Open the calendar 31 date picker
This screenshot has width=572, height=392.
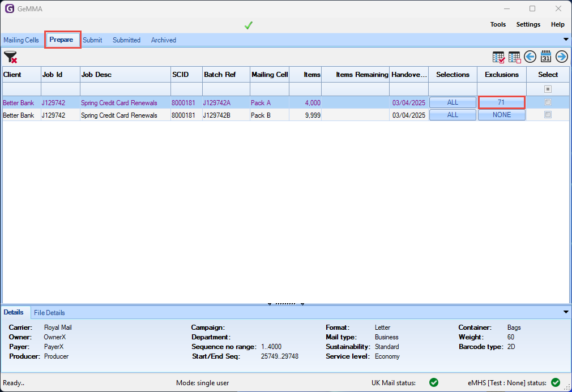[x=546, y=57]
